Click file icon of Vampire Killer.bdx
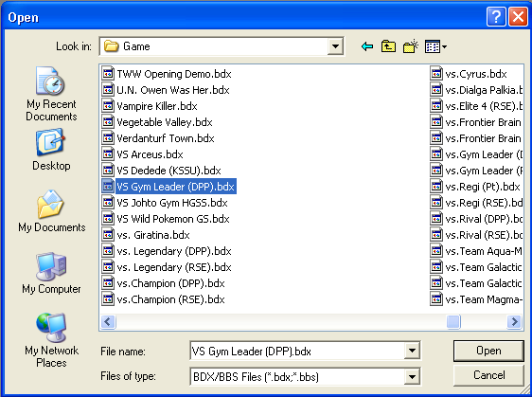Viewport: 532px width, 397px height. point(108,105)
